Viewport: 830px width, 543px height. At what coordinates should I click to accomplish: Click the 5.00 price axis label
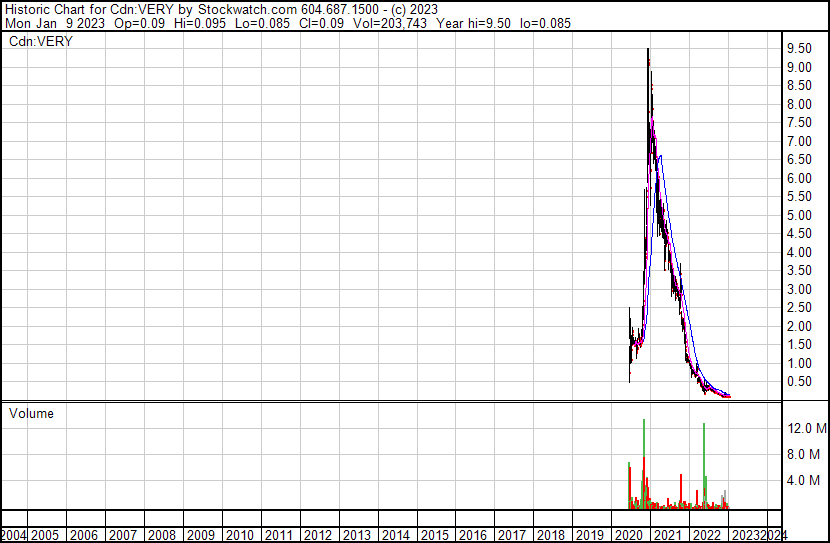point(799,215)
